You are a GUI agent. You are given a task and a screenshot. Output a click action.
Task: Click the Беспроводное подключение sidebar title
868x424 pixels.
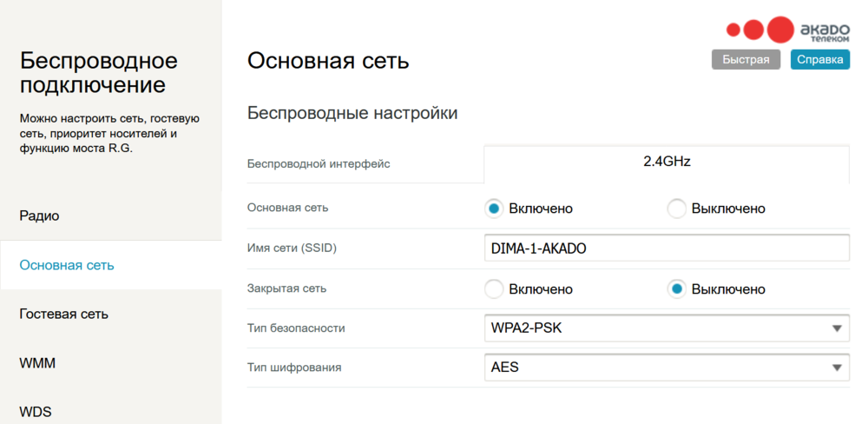click(x=98, y=73)
